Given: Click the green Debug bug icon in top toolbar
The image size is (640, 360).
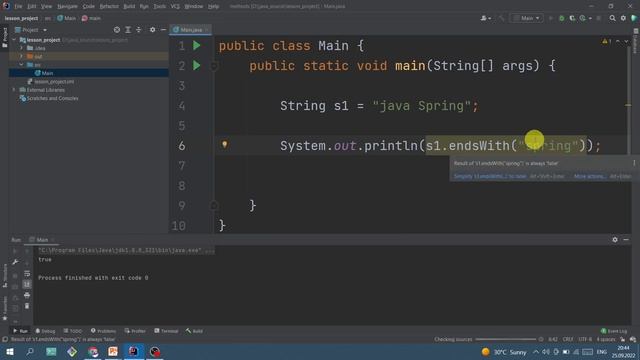Looking at the screenshot, I should pos(562,18).
